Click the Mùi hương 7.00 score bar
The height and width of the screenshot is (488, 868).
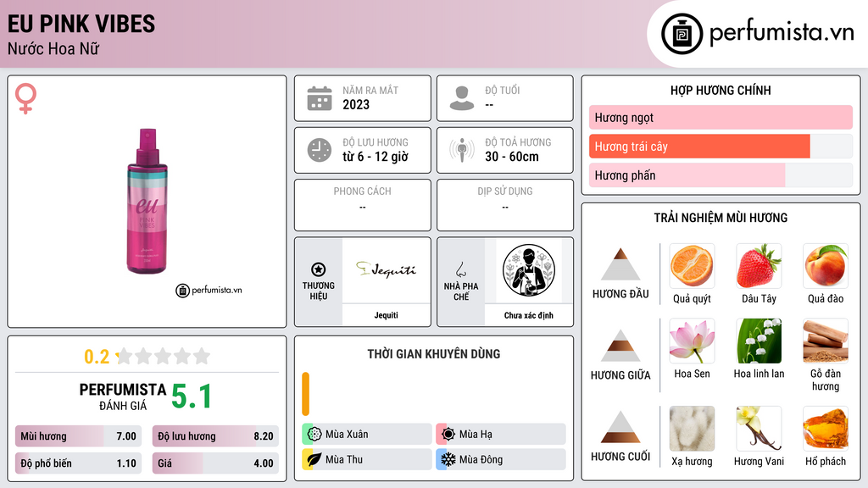pos(79,436)
